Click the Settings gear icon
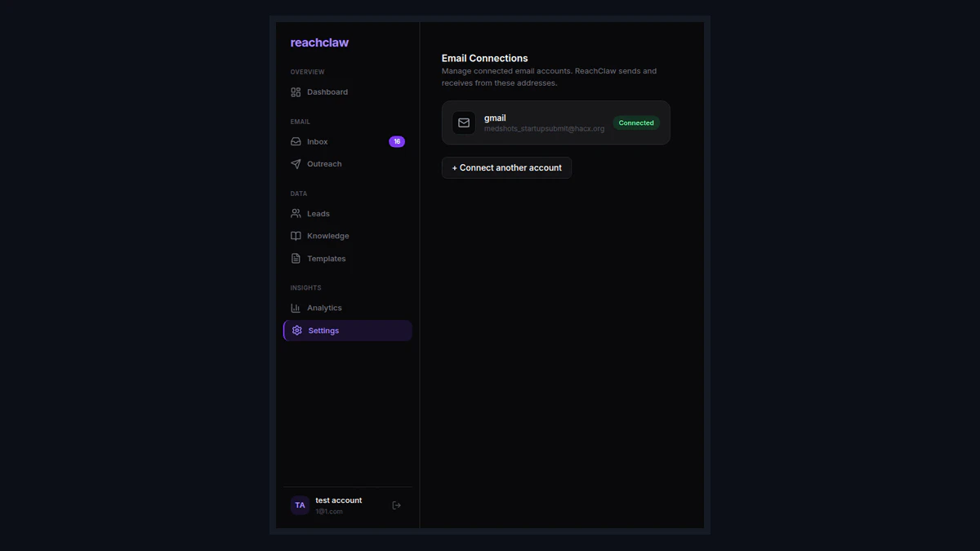The image size is (980, 551). (x=296, y=330)
